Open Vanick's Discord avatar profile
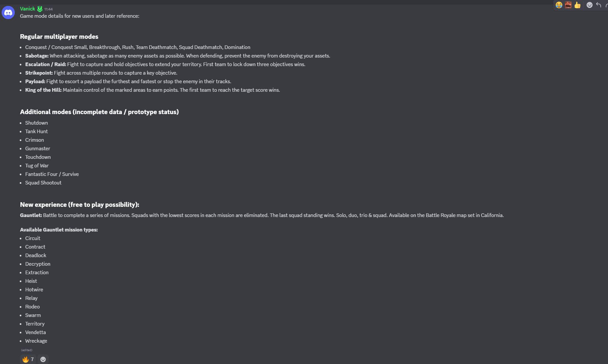The height and width of the screenshot is (364, 608). click(x=8, y=12)
